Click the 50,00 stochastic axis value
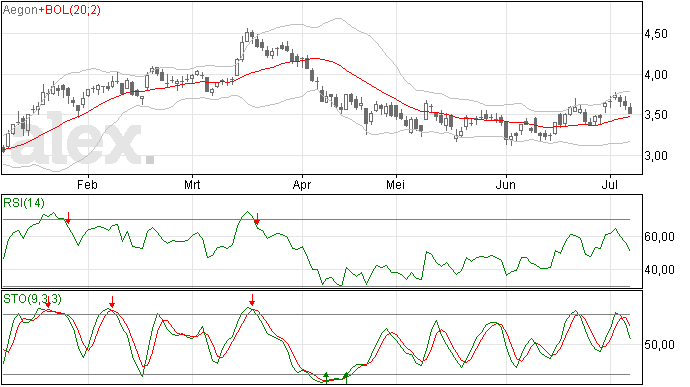 pyautogui.click(x=659, y=345)
